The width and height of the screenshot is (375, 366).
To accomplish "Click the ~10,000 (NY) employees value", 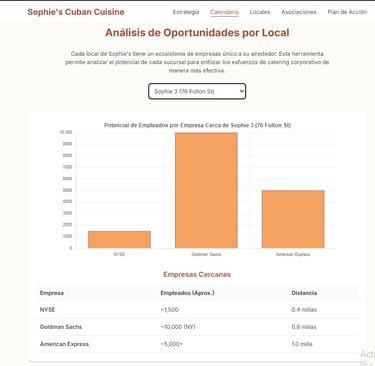I will point(178,327).
